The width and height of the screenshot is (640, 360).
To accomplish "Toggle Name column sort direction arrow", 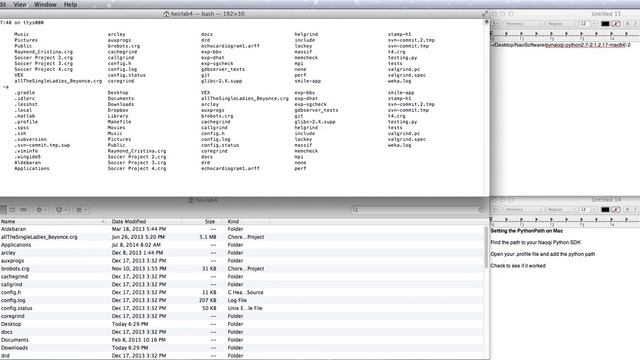I will (103, 221).
